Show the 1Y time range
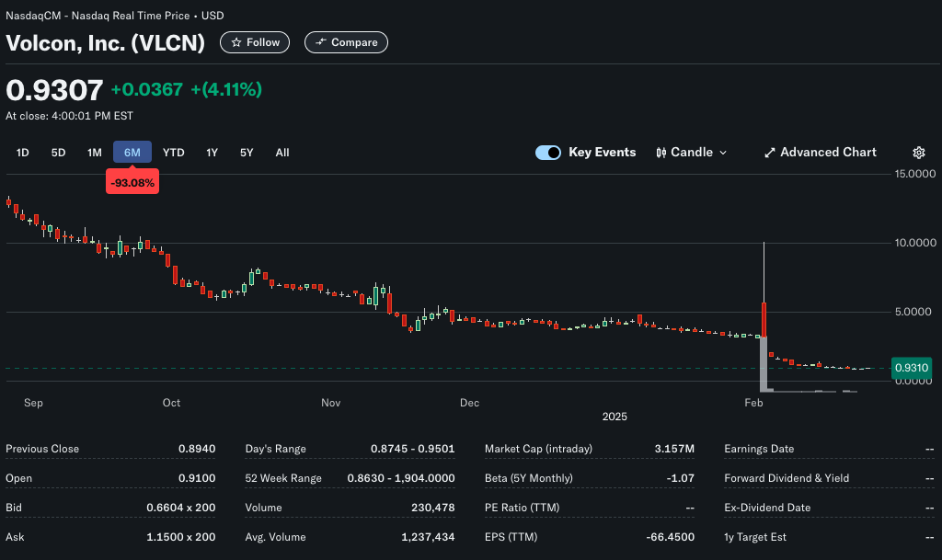Viewport: 942px width, 560px height. coord(213,153)
